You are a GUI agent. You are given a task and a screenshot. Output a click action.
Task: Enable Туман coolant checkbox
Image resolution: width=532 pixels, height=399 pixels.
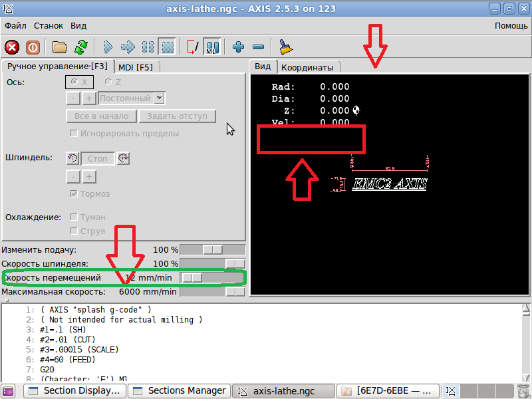pos(88,217)
